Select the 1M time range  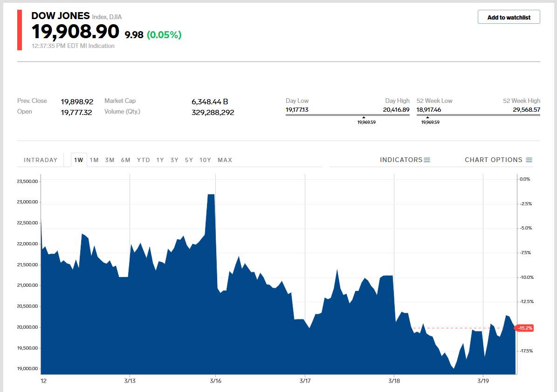click(94, 160)
